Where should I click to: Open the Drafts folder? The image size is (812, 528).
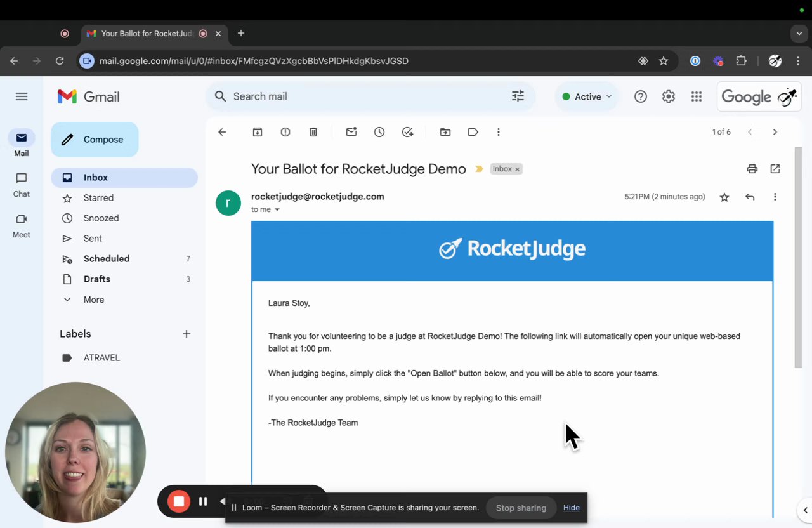coord(124,279)
